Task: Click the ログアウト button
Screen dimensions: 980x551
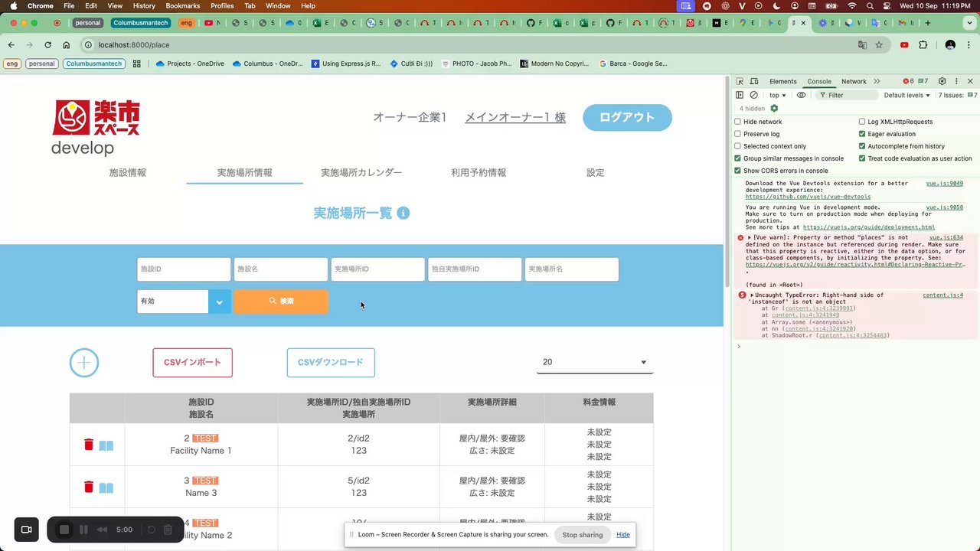Action: [627, 117]
